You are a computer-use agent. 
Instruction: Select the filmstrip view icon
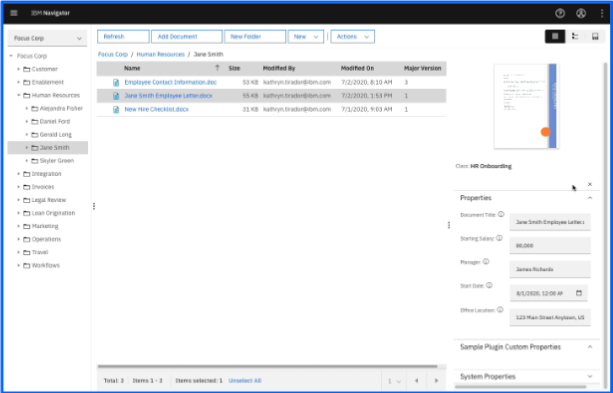point(595,36)
